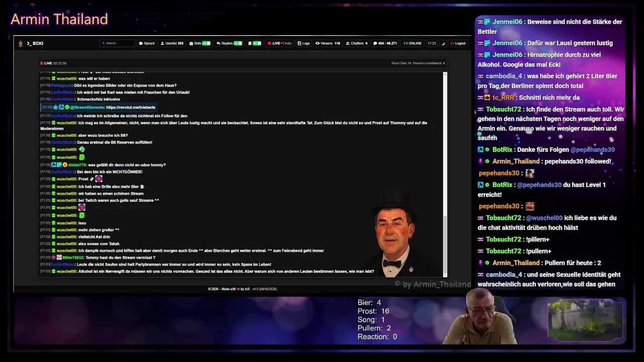Screen dimensions: 644x362
Task: Click the "Timeout schnittlauch: 4" counter
Action: tap(429, 63)
